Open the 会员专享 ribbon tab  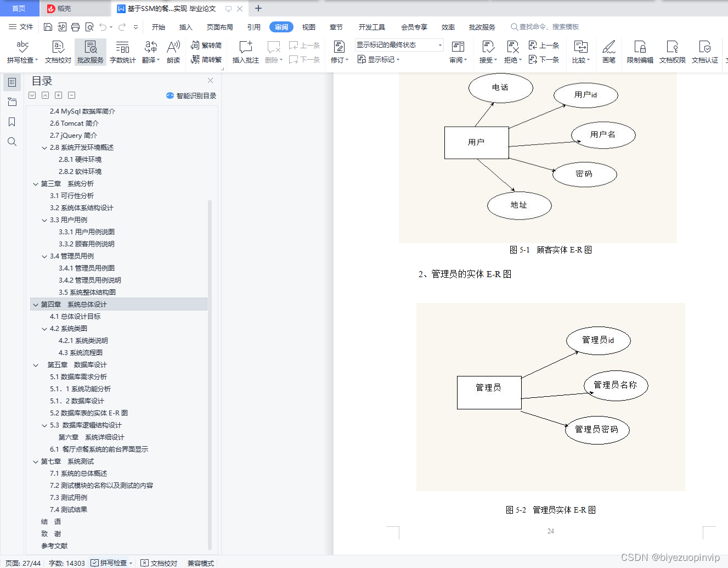click(414, 27)
